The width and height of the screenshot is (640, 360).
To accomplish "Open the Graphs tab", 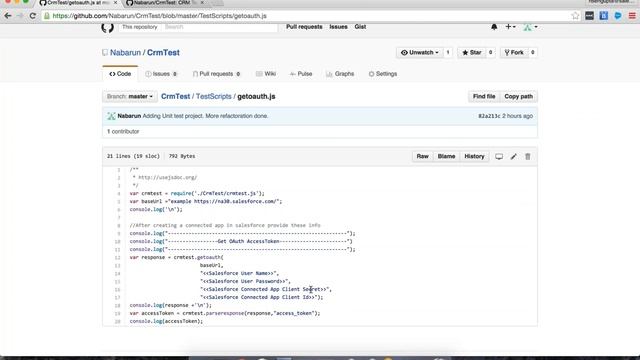I will (340, 74).
